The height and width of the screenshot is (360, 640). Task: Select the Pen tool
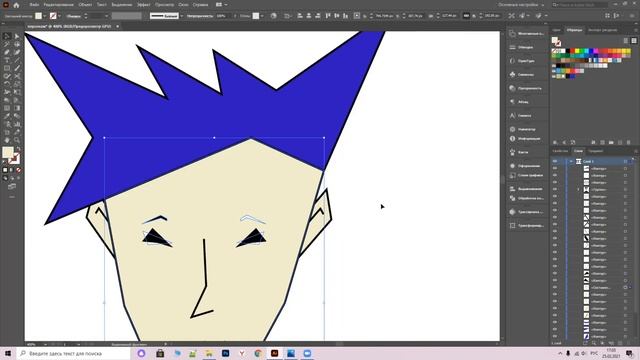(x=7, y=52)
